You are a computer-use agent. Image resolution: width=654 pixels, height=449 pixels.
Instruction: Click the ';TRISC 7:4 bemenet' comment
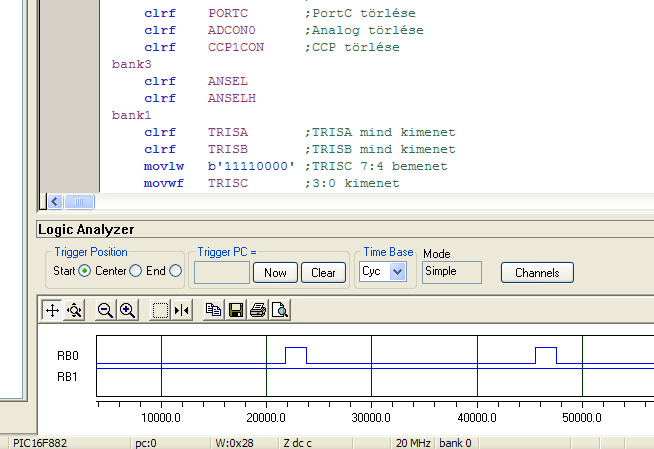[x=376, y=166]
